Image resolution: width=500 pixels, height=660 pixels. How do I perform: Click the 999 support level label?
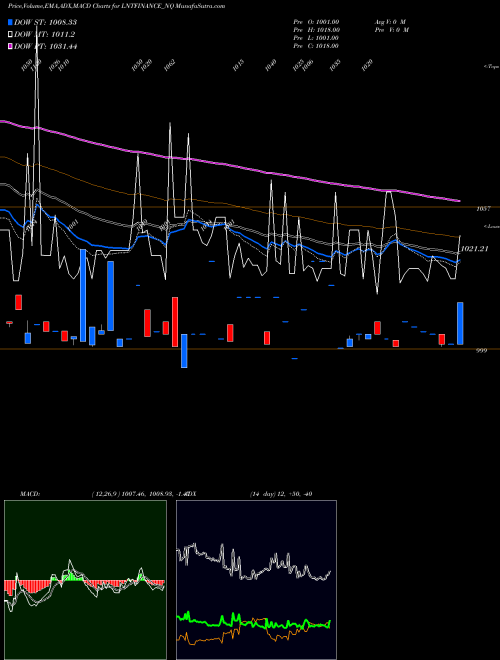(481, 350)
